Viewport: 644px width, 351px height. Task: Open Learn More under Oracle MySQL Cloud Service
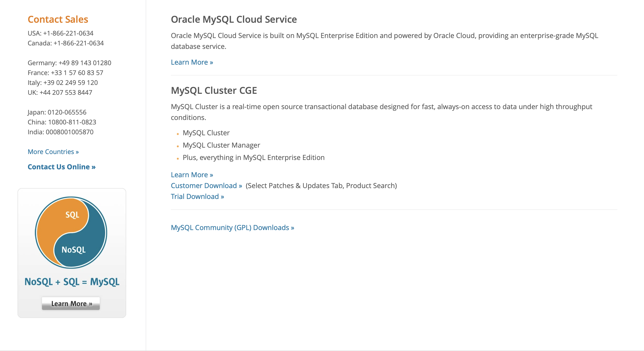coord(192,62)
